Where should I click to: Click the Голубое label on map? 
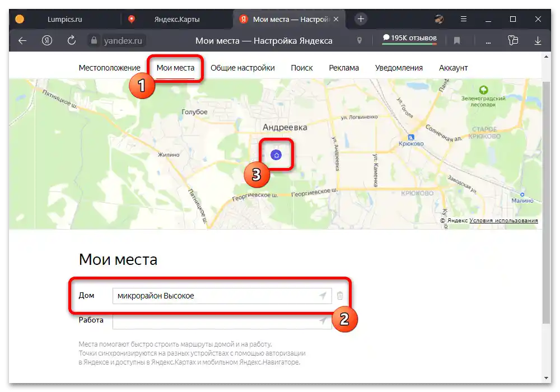tap(194, 112)
